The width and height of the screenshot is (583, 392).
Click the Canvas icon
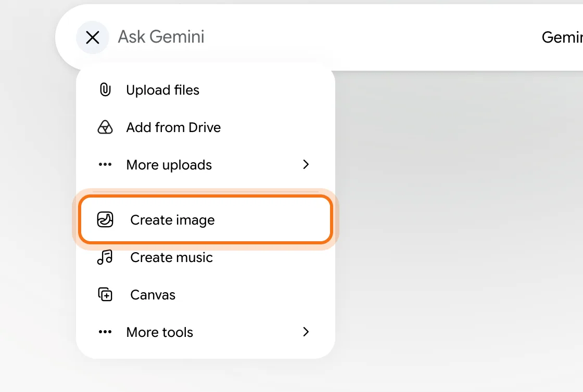point(105,294)
